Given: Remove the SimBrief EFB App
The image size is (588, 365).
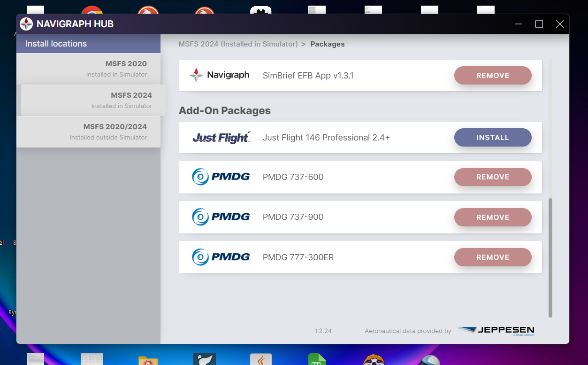Looking at the screenshot, I should [x=493, y=76].
